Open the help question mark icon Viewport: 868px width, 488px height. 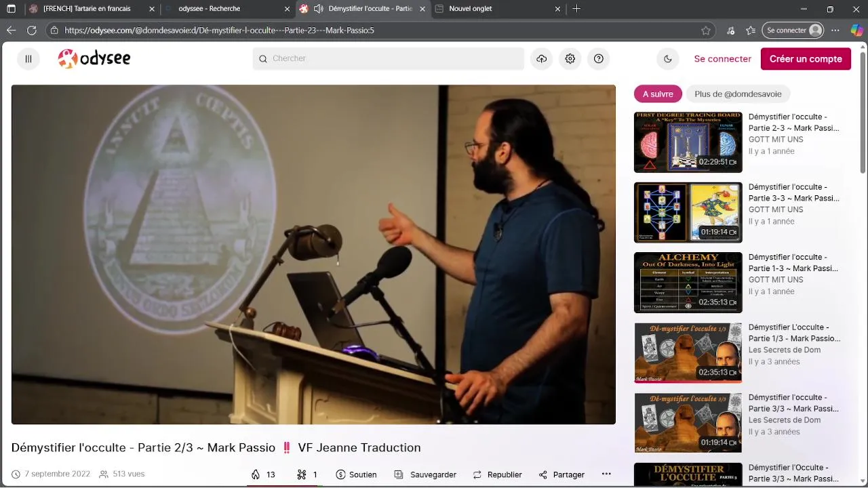point(599,59)
